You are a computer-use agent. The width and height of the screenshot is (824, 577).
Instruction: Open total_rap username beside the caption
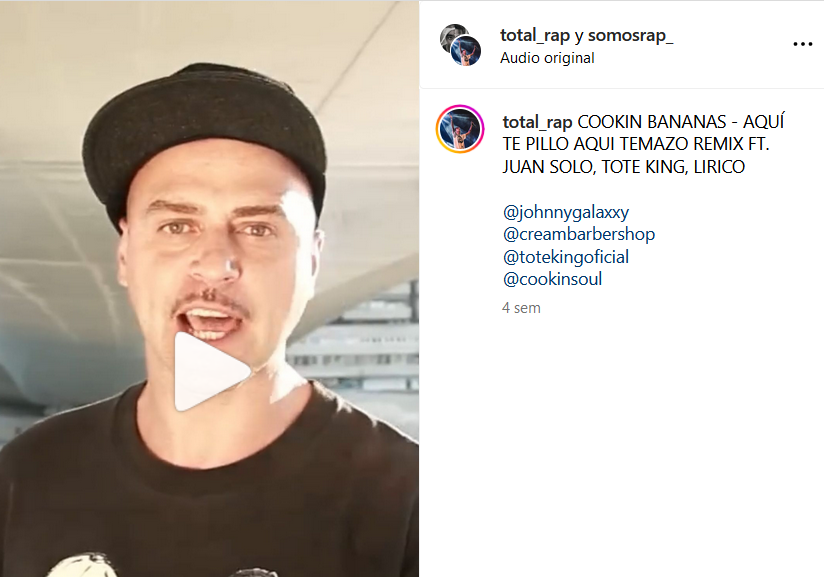coord(537,122)
